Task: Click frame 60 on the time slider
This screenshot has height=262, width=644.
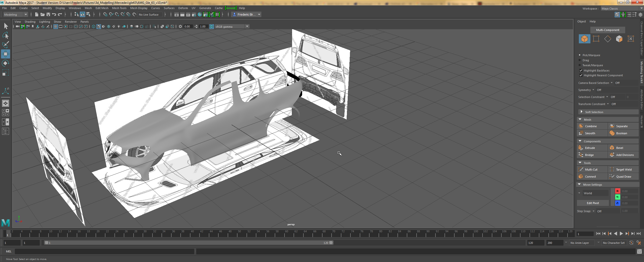Action: point(286,234)
